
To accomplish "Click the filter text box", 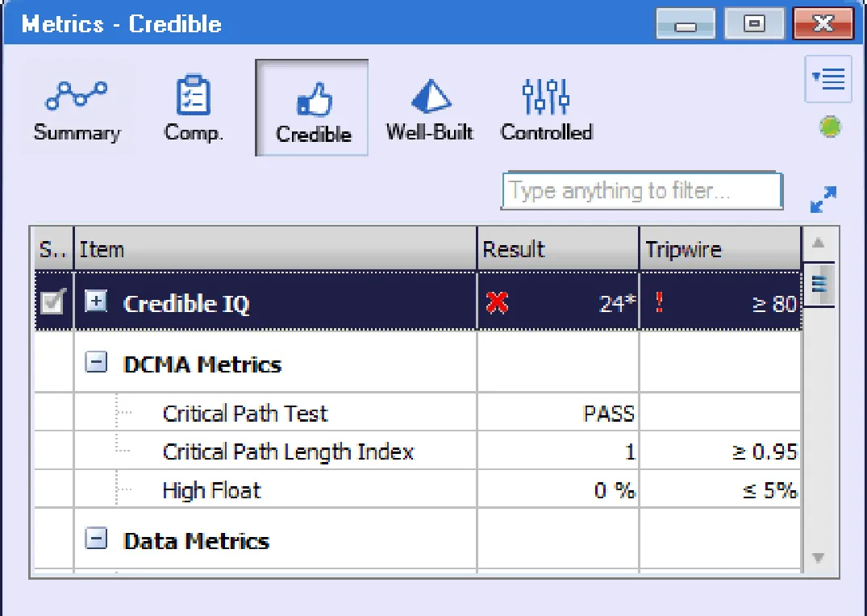I will point(642,191).
